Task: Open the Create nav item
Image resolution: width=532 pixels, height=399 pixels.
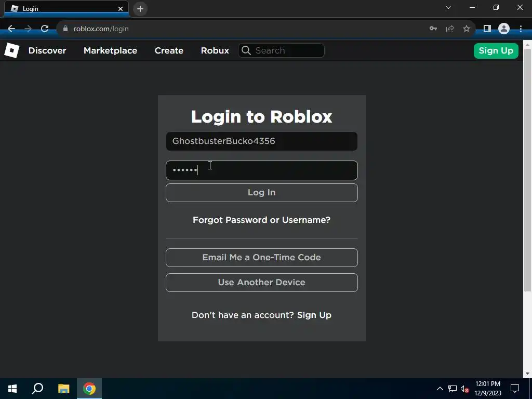Action: [x=169, y=50]
